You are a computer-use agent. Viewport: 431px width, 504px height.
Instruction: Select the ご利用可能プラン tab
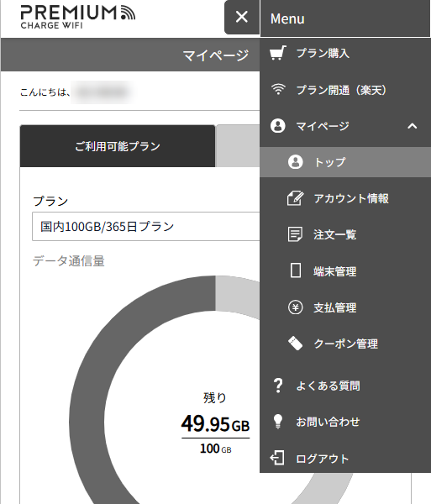point(118,146)
